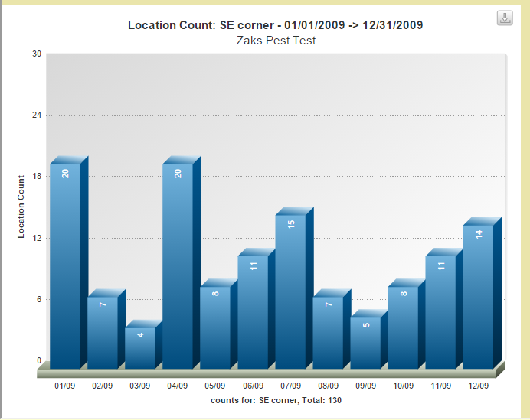Select the 08/09 bar showing 7

click(x=328, y=331)
